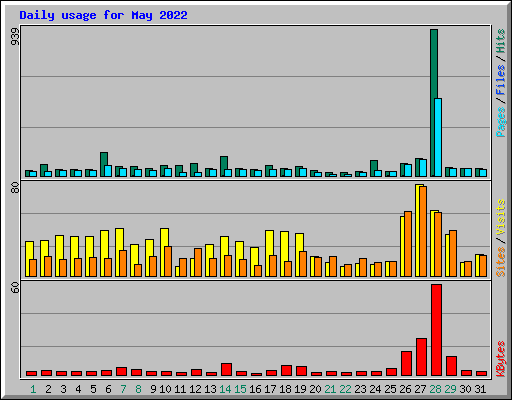
Task: Click the 'Files' legend label
Action: coord(501,80)
